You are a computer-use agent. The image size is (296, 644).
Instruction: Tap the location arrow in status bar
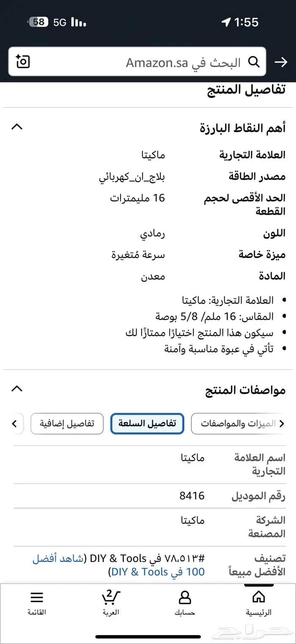(226, 22)
